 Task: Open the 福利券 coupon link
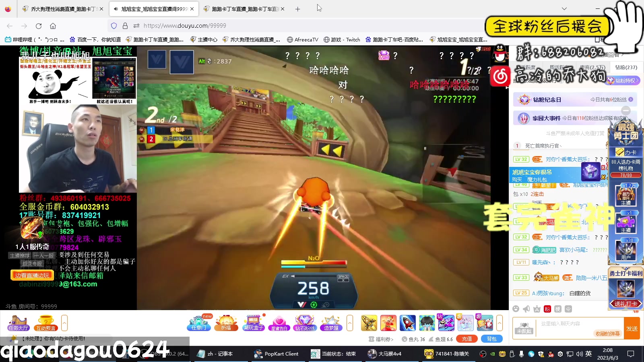[381, 339]
